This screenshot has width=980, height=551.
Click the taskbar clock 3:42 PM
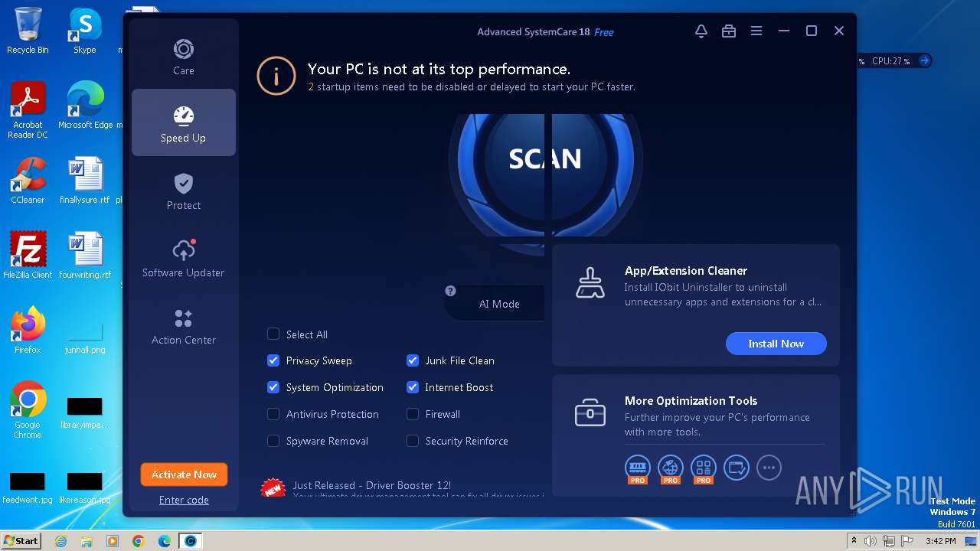coord(940,541)
